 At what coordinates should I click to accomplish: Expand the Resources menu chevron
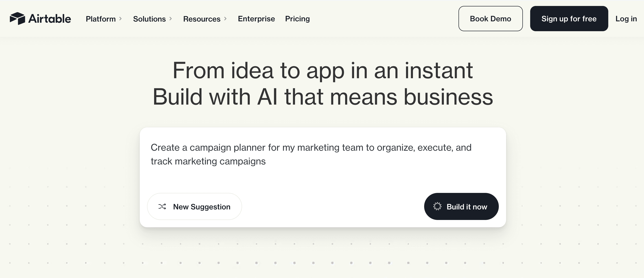225,19
